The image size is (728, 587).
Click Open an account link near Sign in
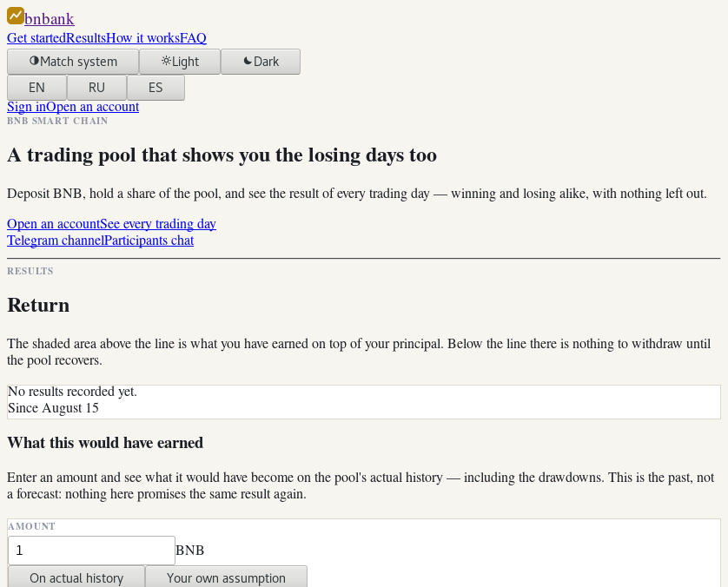pos(92,107)
